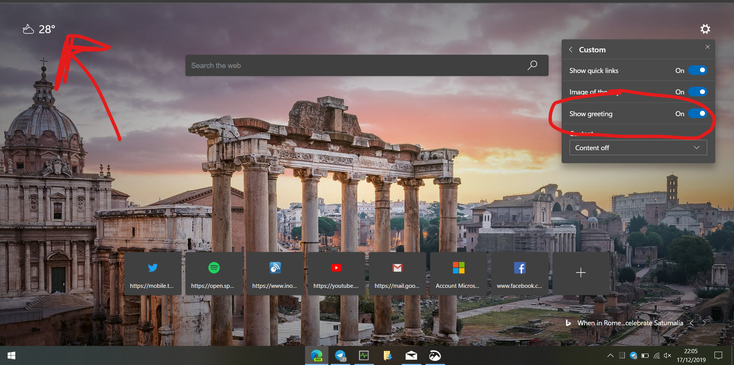
Task: Open the Spotify quick link tile
Action: (x=214, y=274)
